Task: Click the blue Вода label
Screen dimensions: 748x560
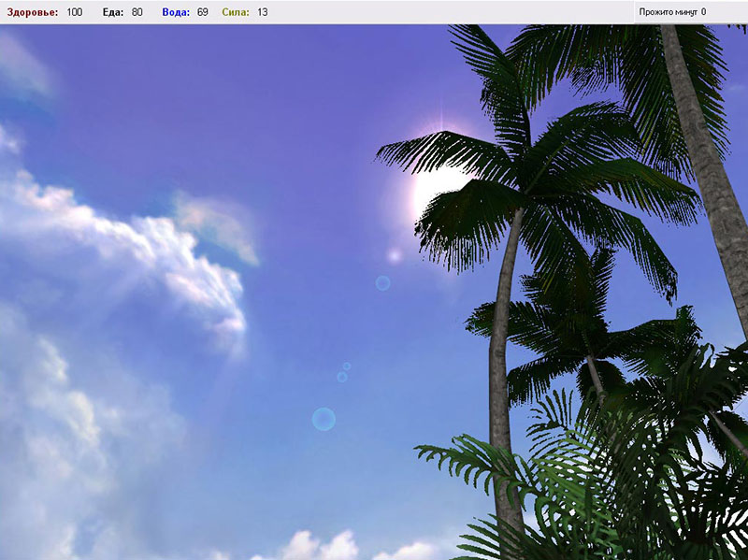Action: tap(176, 12)
